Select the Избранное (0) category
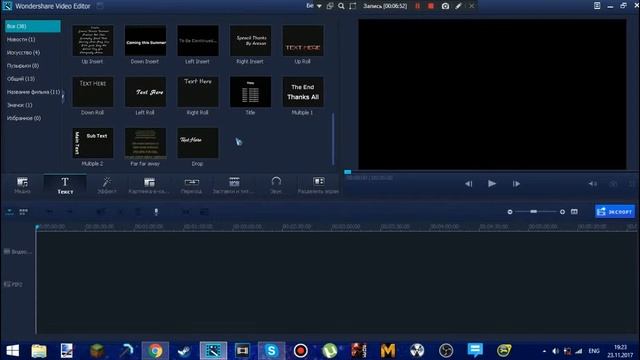Image resolution: width=640 pixels, height=360 pixels. coord(24,118)
